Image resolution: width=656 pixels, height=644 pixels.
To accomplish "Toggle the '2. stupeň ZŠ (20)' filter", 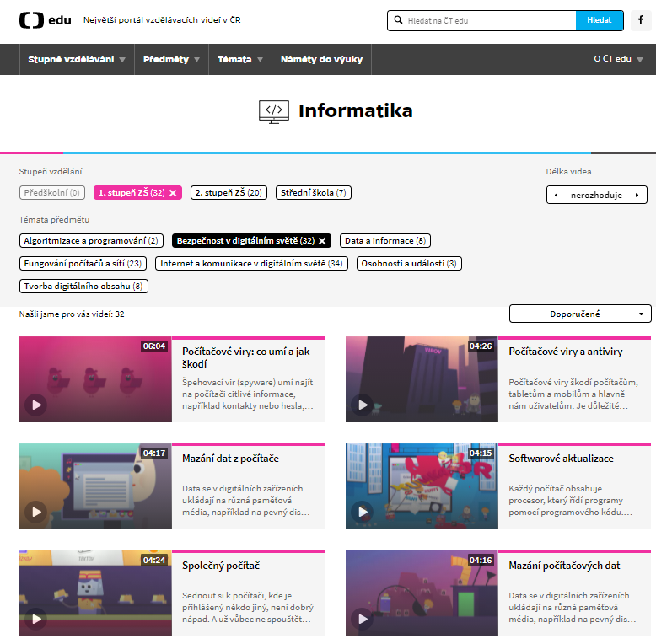I will pos(229,193).
